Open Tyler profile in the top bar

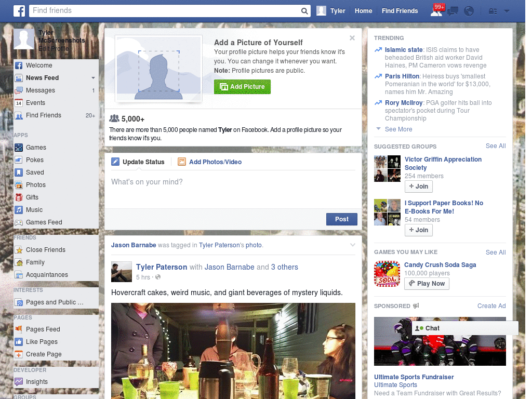click(x=331, y=11)
